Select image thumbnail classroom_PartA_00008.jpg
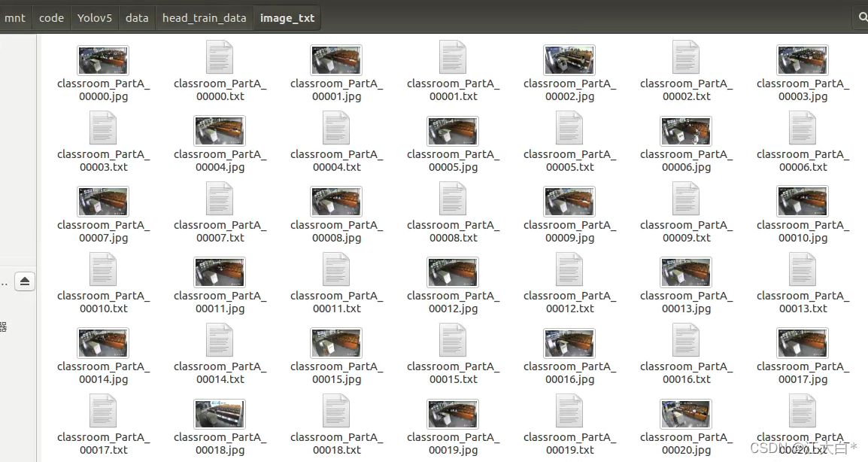The height and width of the screenshot is (462, 868). (x=336, y=201)
